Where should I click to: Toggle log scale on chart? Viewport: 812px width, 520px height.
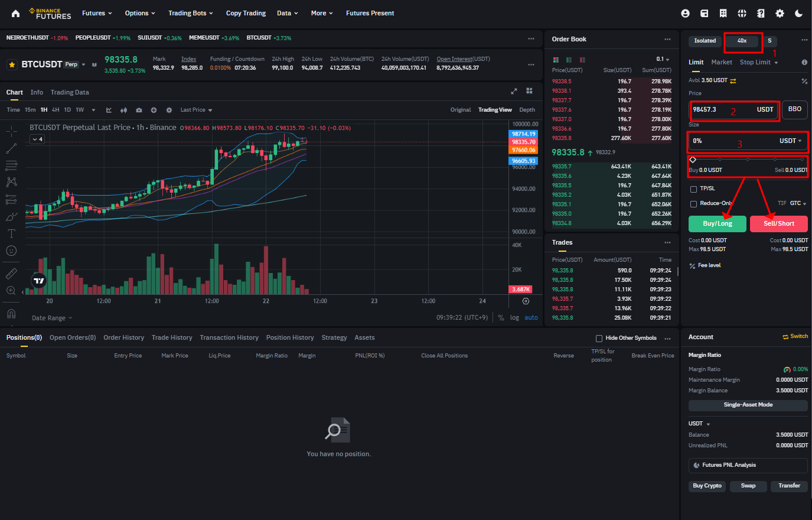[x=514, y=318]
